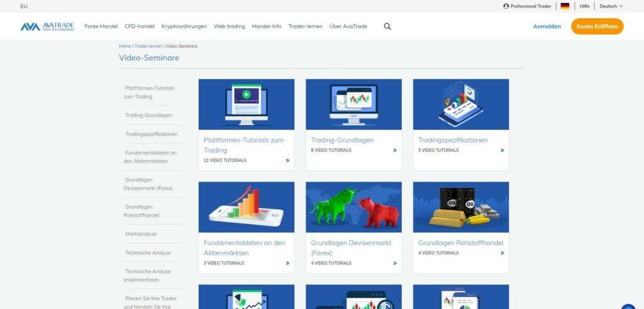Click the Video-Seminare page heading
Image resolution: width=644 pixels, height=309 pixels.
pyautogui.click(x=149, y=58)
